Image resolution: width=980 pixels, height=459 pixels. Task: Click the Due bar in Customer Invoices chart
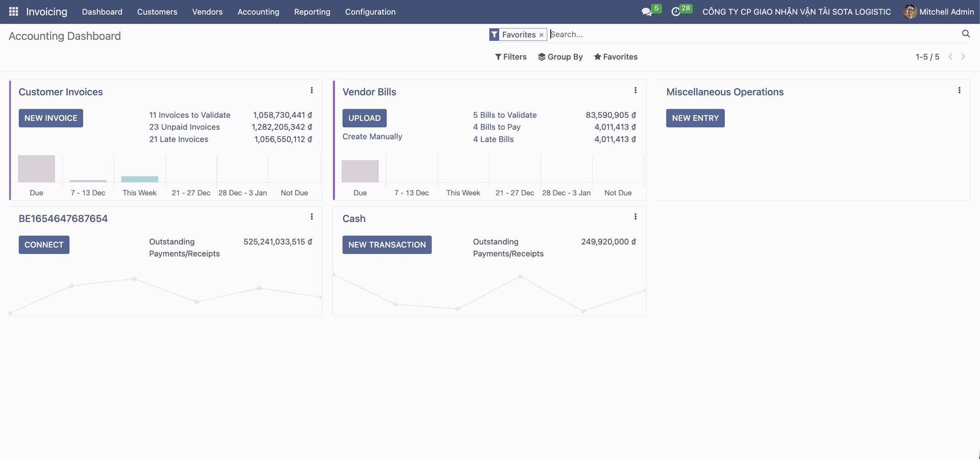(36, 169)
